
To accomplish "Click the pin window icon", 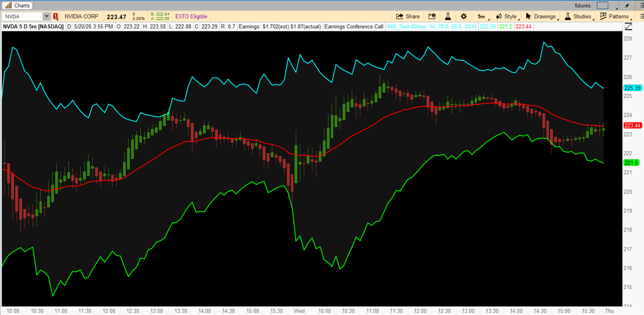I will click(627, 5).
